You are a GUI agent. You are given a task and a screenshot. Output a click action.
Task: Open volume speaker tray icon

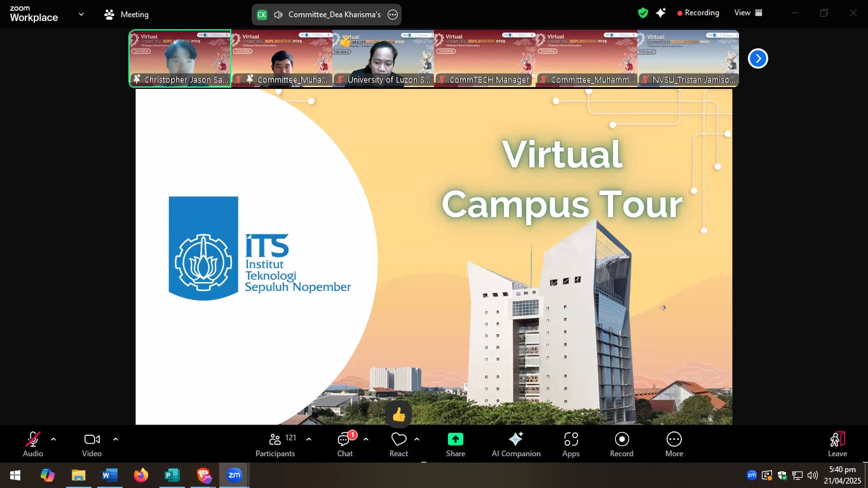coord(812,475)
